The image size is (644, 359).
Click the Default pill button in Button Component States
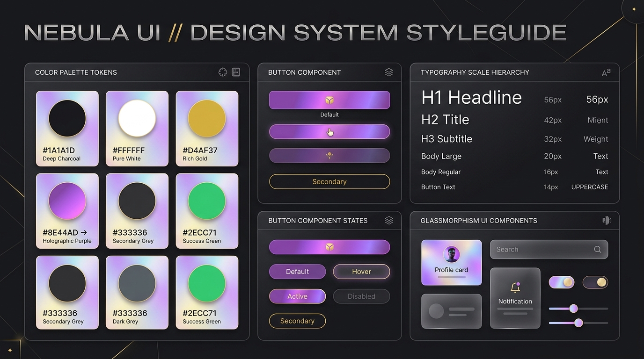point(297,272)
